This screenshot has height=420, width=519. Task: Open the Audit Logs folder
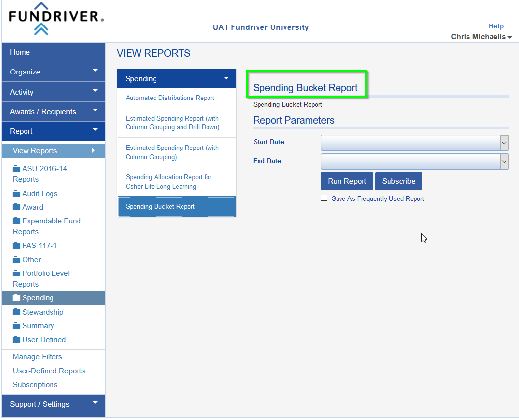pyautogui.click(x=40, y=194)
